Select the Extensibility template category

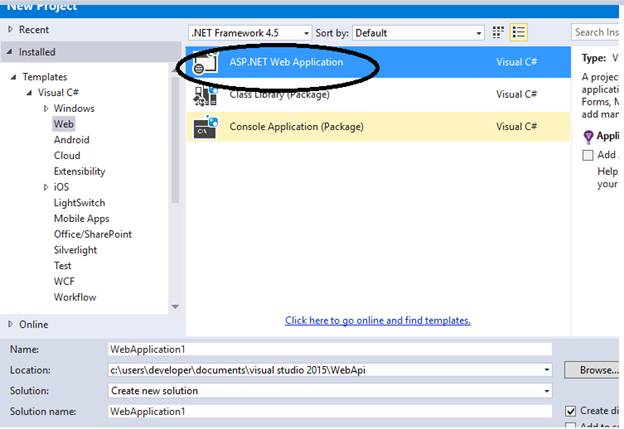coord(80,171)
